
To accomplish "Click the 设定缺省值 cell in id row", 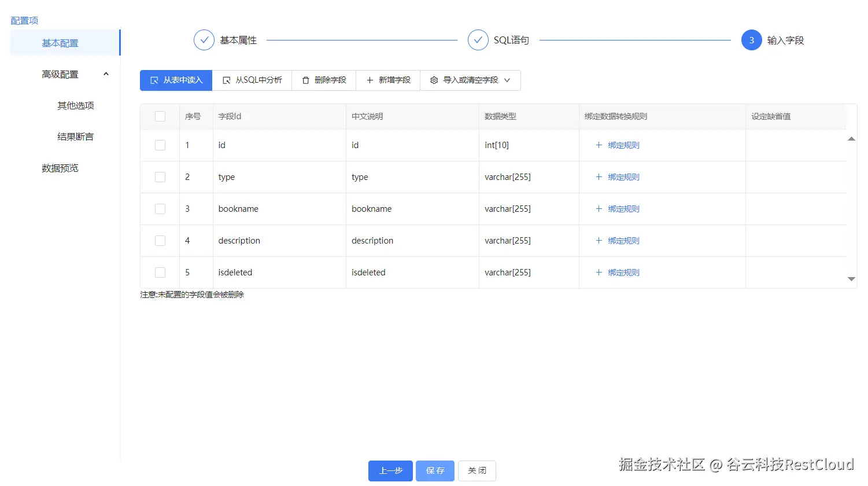I will point(796,145).
